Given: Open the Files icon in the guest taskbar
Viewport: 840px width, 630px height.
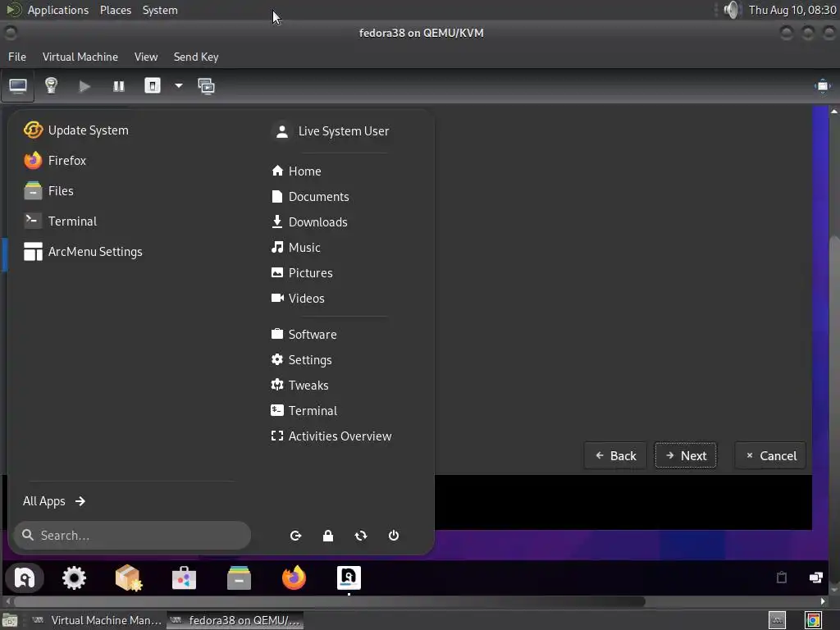Looking at the screenshot, I should 239,578.
